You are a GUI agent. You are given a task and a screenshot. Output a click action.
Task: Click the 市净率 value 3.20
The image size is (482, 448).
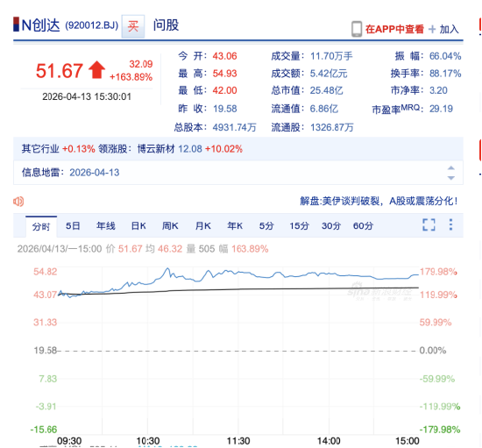click(x=438, y=90)
